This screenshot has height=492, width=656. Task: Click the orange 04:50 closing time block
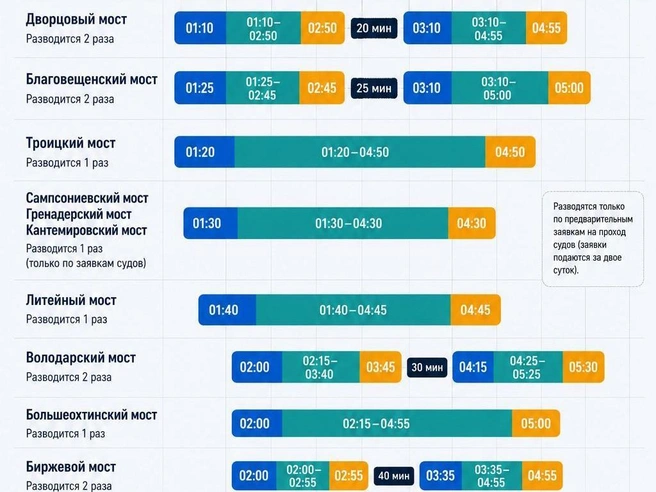(x=510, y=152)
